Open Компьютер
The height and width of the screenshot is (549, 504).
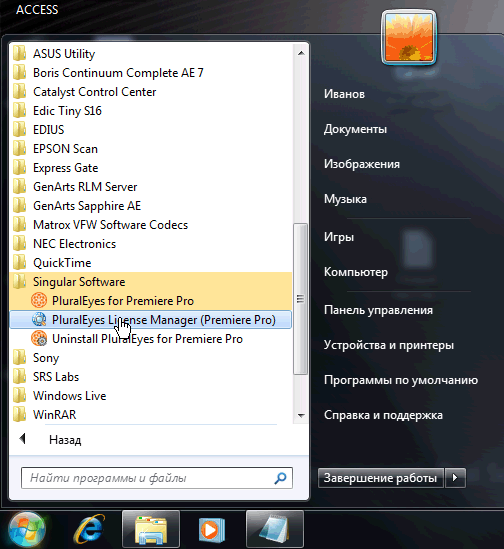click(x=356, y=272)
